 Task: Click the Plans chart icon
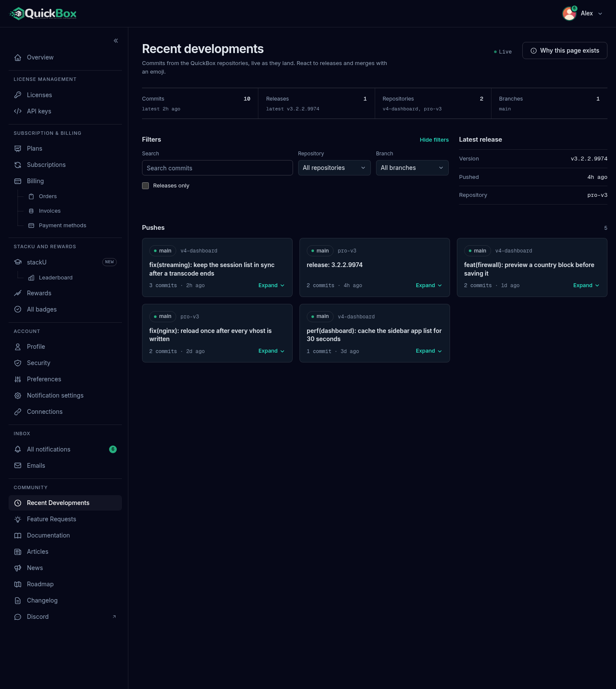(18, 148)
